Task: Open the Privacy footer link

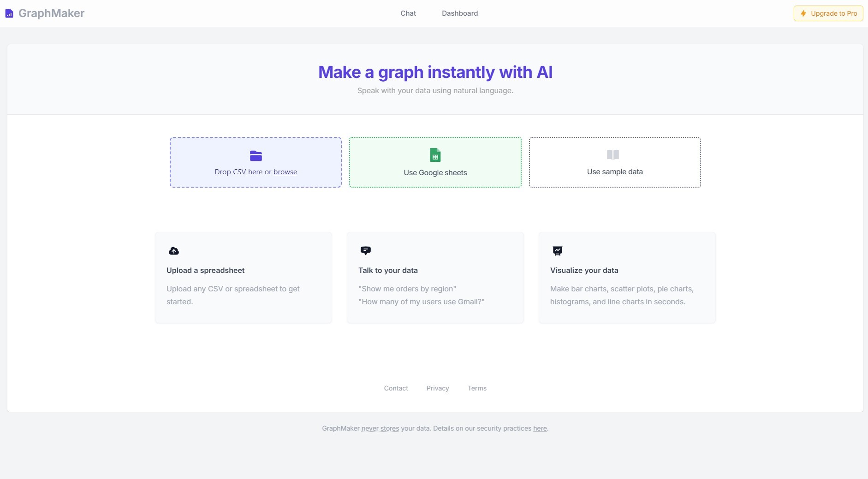Action: (x=438, y=388)
